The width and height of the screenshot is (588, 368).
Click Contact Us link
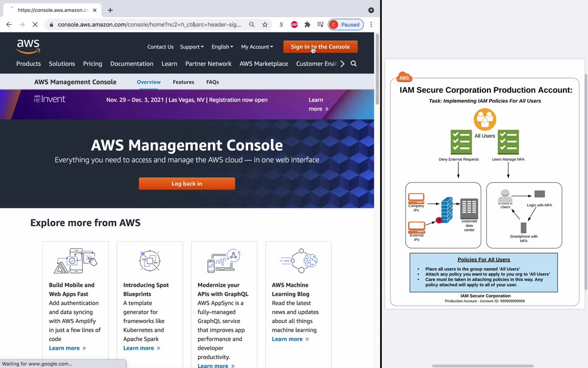(x=160, y=47)
